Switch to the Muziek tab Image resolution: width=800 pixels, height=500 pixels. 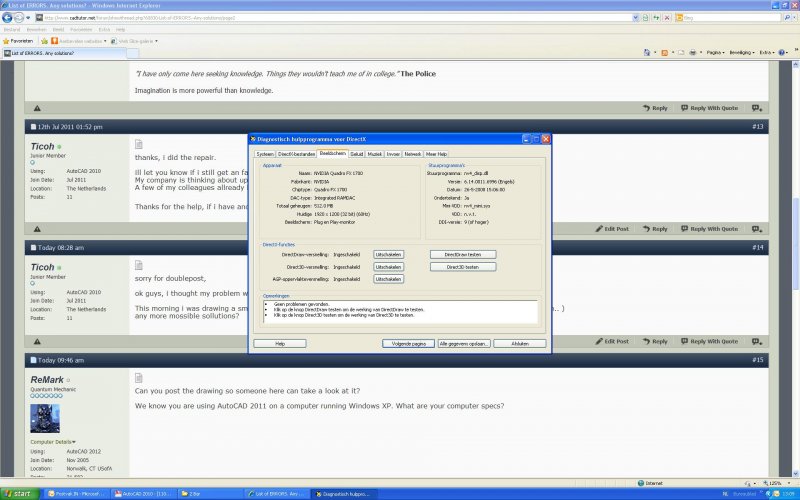pyautogui.click(x=374, y=154)
